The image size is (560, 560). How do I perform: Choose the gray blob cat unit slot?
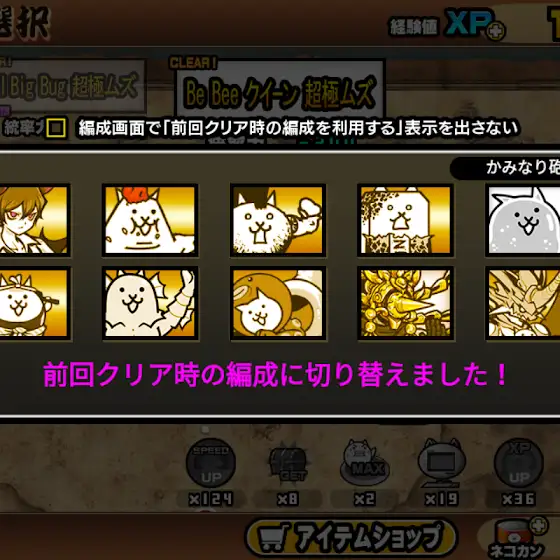(523, 220)
